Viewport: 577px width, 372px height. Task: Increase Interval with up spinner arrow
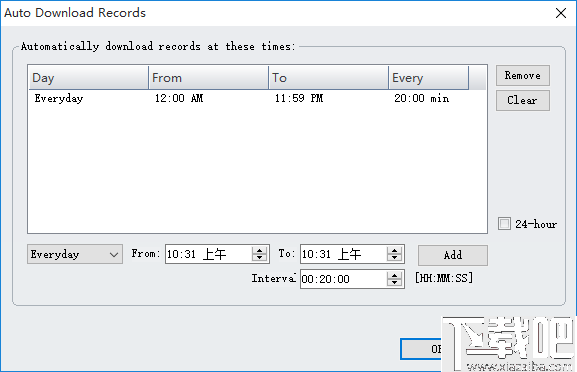coord(394,275)
